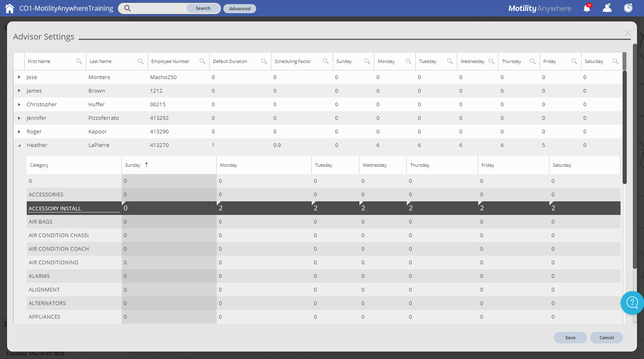Click the top grid Thursday filter icon
644x359 pixels.
(x=533, y=61)
